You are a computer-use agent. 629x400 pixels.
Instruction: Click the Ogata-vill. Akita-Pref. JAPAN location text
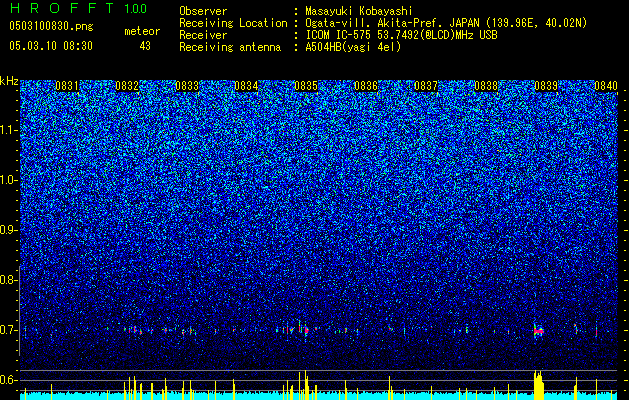pyautogui.click(x=446, y=23)
